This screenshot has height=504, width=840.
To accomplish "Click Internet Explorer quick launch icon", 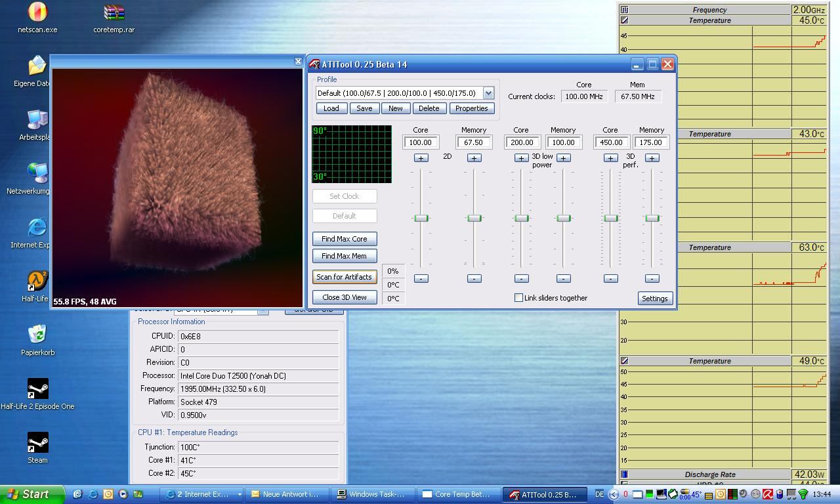I will pyautogui.click(x=93, y=494).
